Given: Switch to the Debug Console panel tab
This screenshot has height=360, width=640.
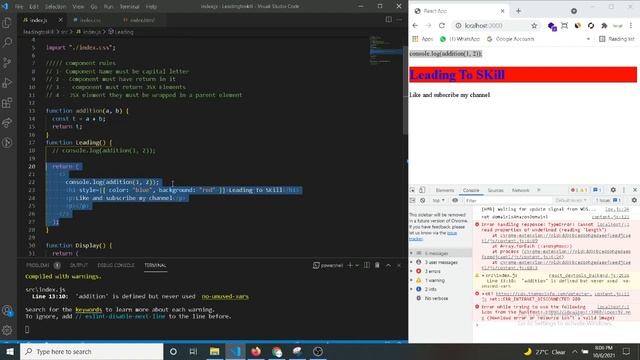Looking at the screenshot, I should (116, 265).
